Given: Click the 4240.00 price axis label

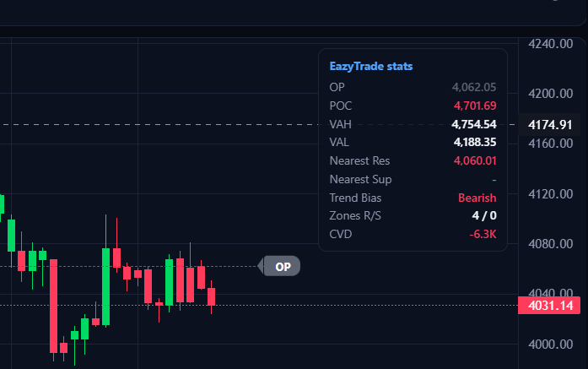Looking at the screenshot, I should [x=551, y=44].
